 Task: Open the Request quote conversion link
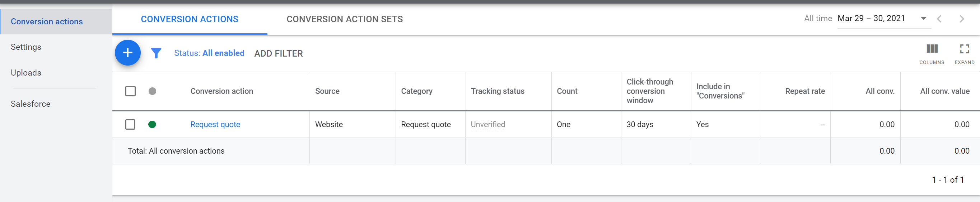point(215,125)
